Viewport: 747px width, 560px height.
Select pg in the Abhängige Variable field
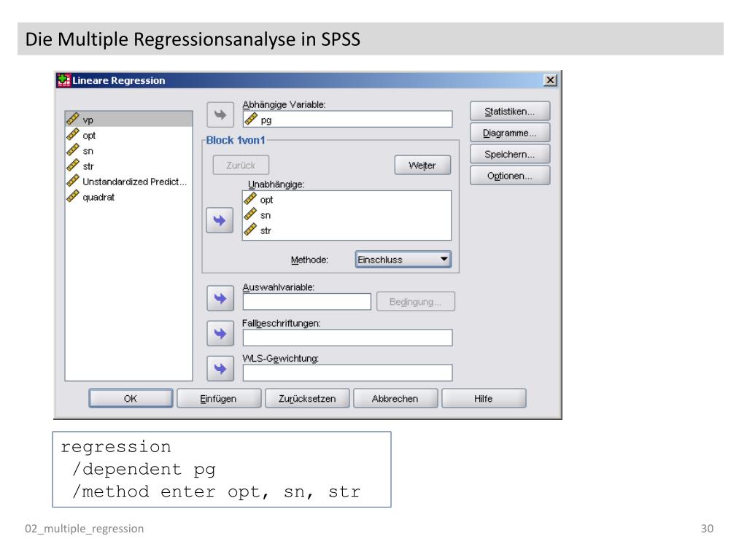click(347, 120)
